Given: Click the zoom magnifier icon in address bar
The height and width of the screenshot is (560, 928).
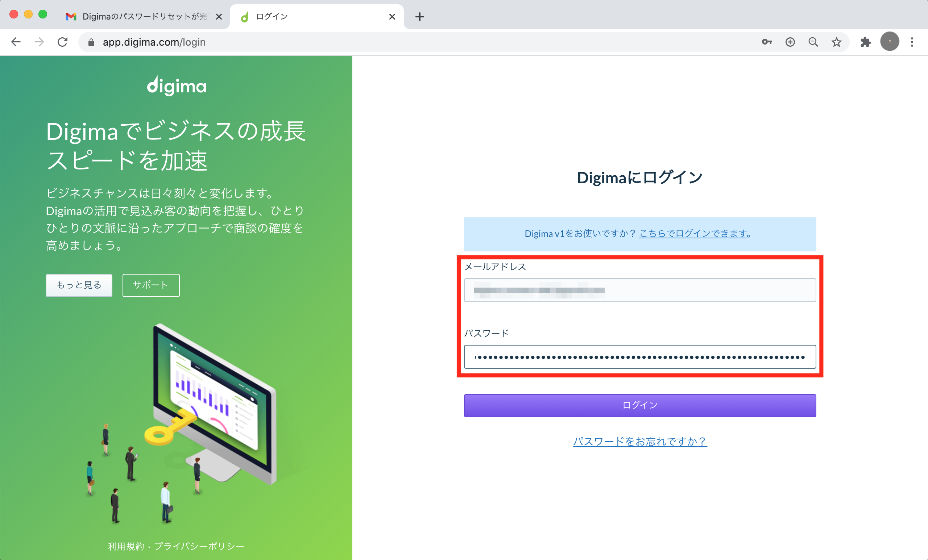Looking at the screenshot, I should pyautogui.click(x=813, y=42).
